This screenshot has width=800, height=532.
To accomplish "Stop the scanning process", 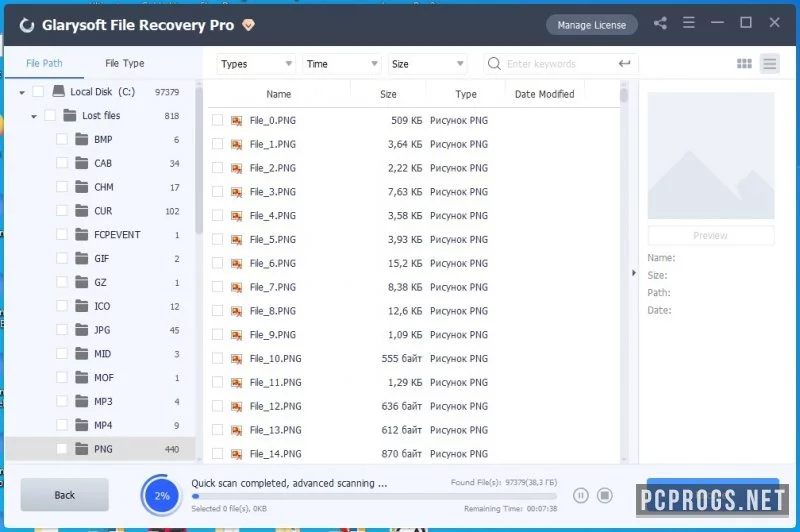I will [x=605, y=495].
